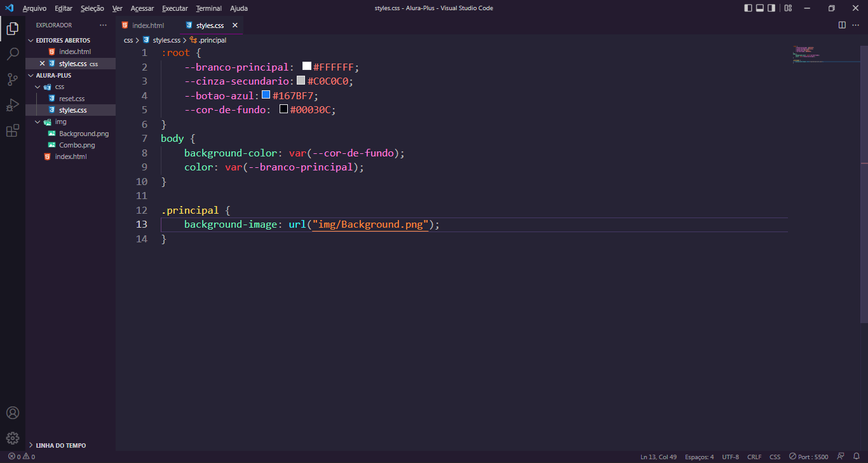This screenshot has height=463, width=868.
Task: Select the styles.css editor tab
Action: 210,25
